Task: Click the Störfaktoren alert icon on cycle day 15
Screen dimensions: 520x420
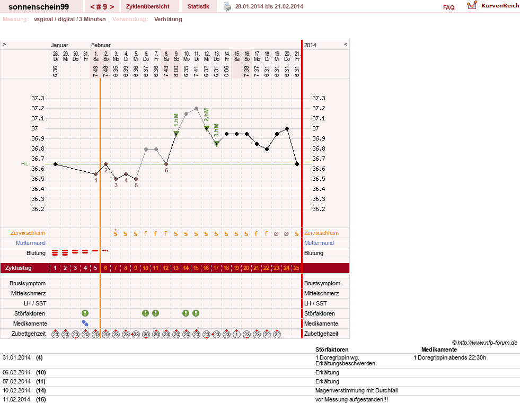Action: (196, 313)
